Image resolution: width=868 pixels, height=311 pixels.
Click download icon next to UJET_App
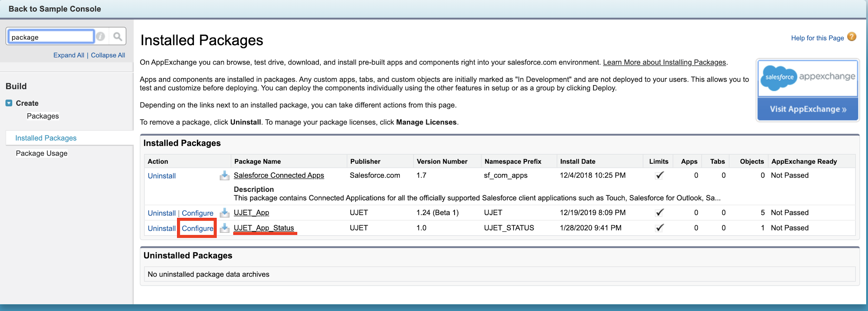click(225, 213)
